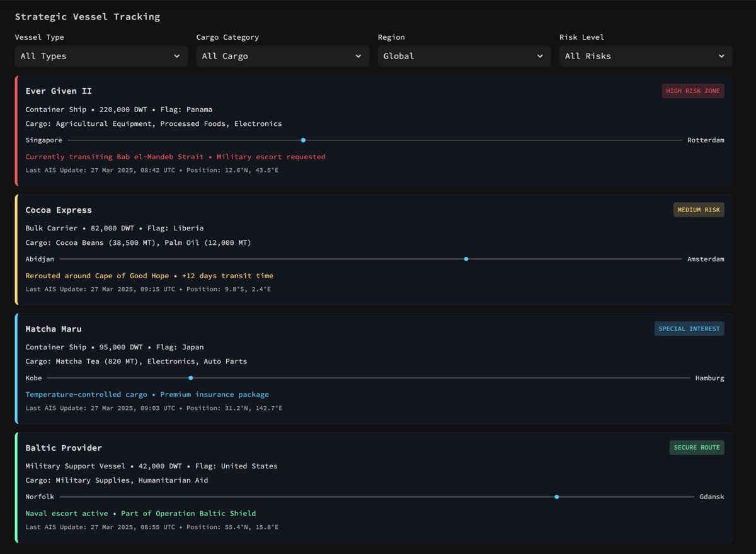Open the Vessel Type dropdown

(x=101, y=56)
